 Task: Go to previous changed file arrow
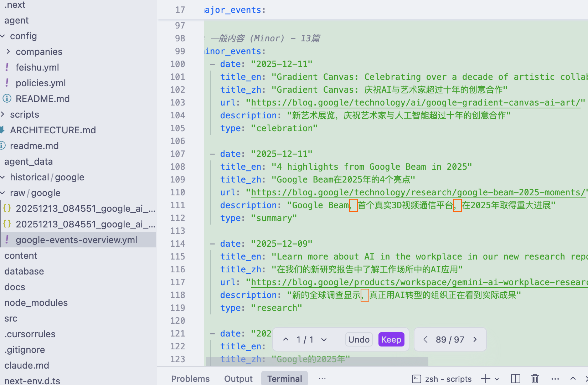point(425,339)
